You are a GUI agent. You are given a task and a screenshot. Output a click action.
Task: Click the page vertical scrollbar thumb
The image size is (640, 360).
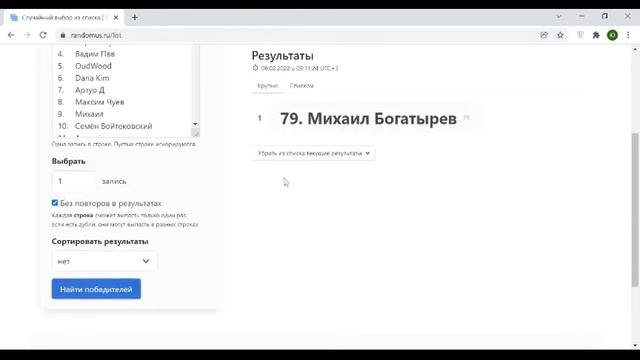click(x=635, y=210)
